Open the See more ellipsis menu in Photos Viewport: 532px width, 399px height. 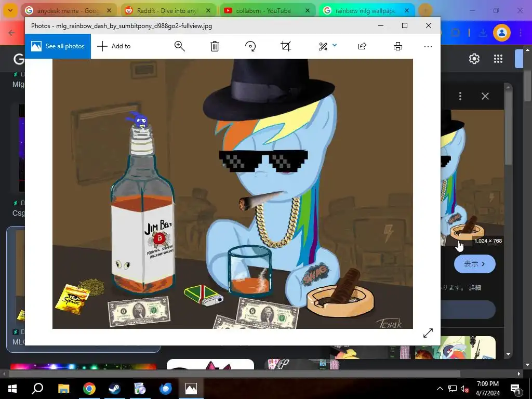[x=428, y=46]
